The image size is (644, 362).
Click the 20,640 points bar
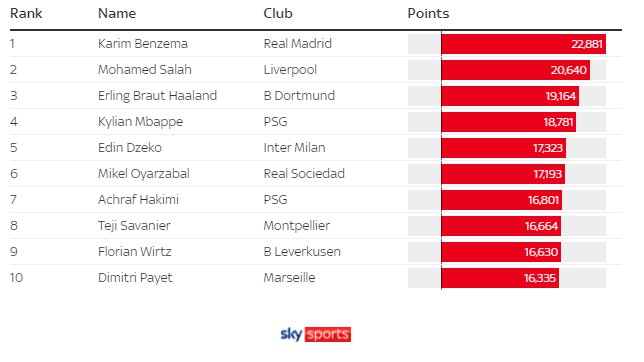(x=516, y=70)
